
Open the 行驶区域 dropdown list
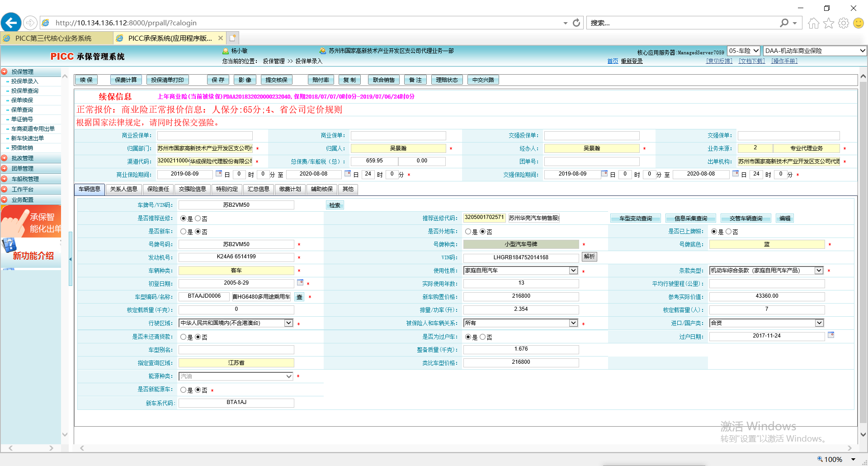288,323
